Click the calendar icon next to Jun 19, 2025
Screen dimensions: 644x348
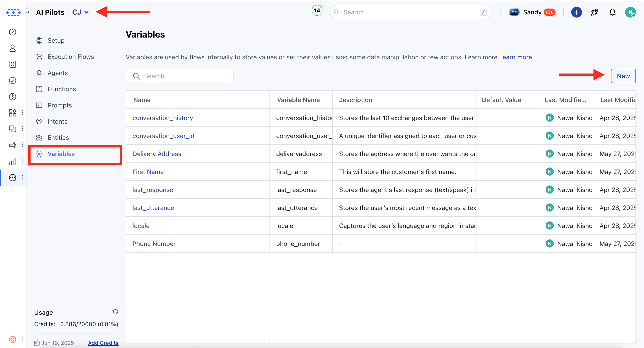click(37, 343)
